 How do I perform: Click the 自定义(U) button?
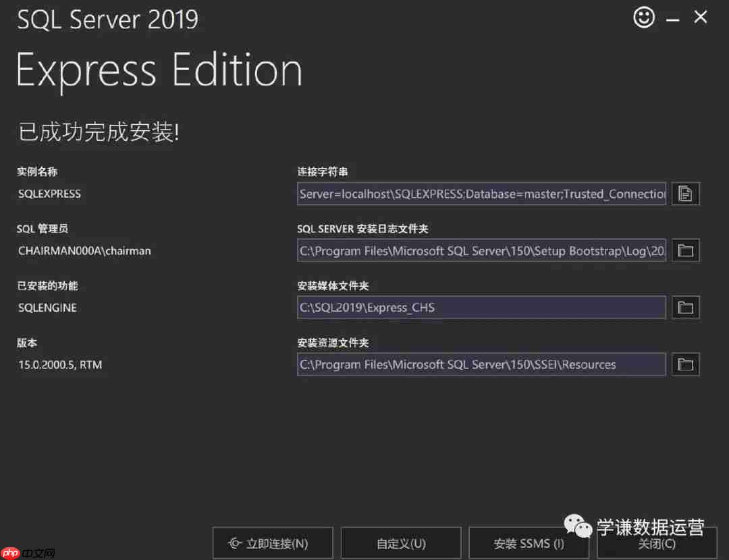click(401, 542)
